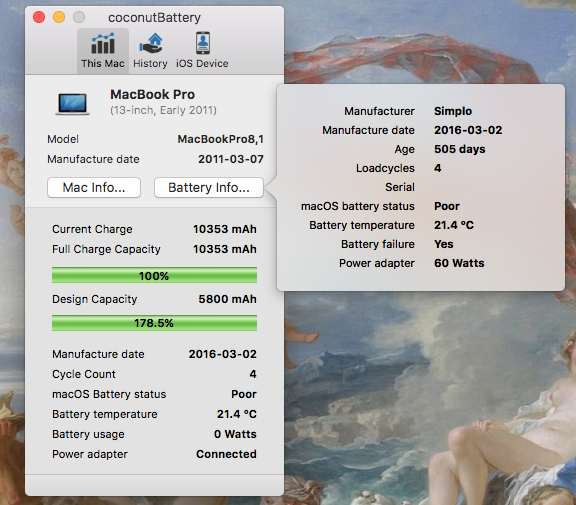Select the Cycle Count label
576x505 pixels.
point(84,374)
